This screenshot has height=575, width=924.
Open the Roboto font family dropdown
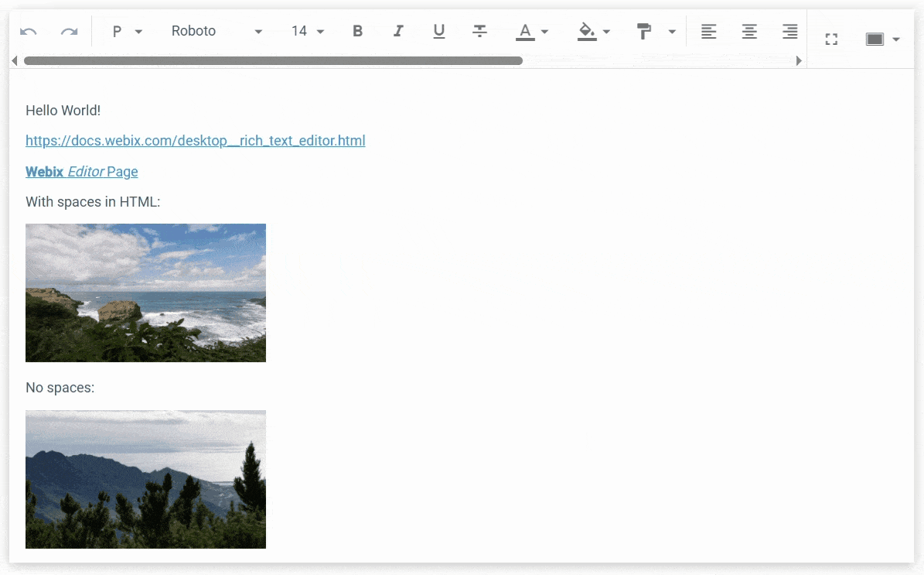[217, 31]
